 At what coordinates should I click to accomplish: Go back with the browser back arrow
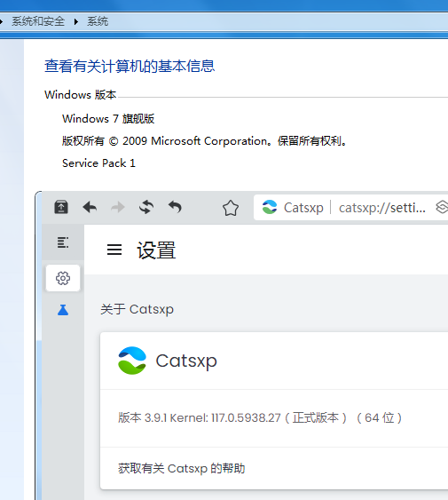(x=90, y=207)
